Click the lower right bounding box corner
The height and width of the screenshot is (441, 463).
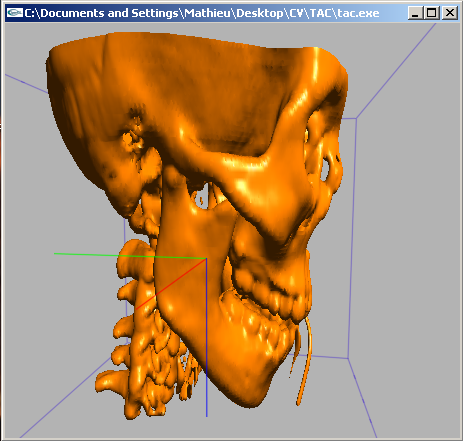click(348, 359)
